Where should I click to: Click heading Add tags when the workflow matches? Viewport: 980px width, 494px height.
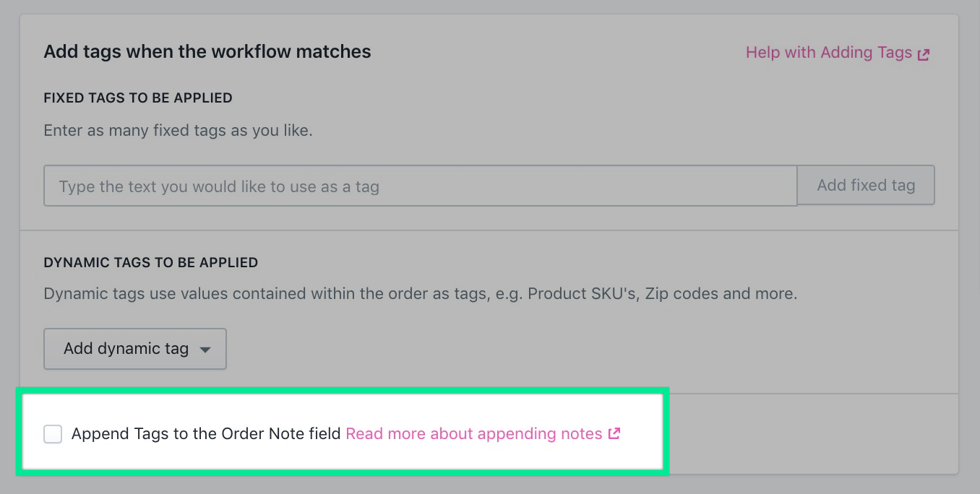207,52
